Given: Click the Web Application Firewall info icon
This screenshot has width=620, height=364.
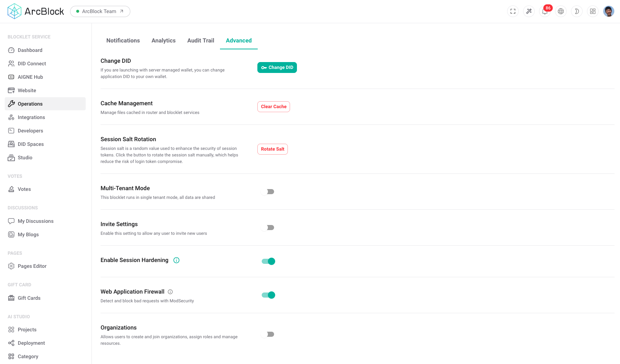Looking at the screenshot, I should pos(170,292).
